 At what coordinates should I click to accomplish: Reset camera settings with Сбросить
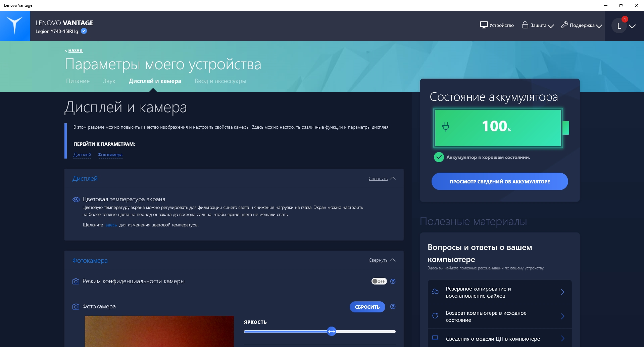[x=367, y=307]
